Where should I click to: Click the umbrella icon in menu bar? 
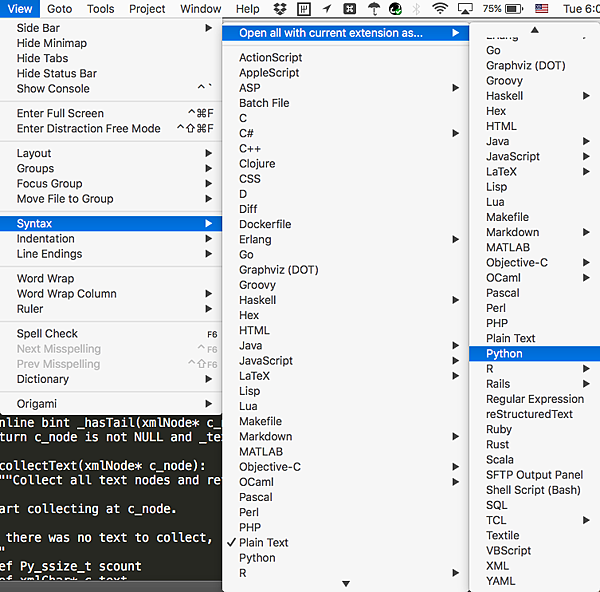(373, 9)
